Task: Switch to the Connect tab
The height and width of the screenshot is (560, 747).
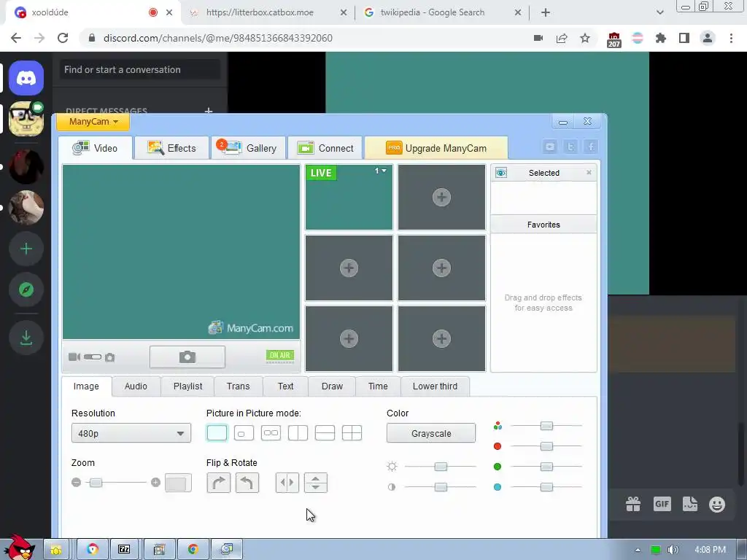Action: pyautogui.click(x=325, y=148)
